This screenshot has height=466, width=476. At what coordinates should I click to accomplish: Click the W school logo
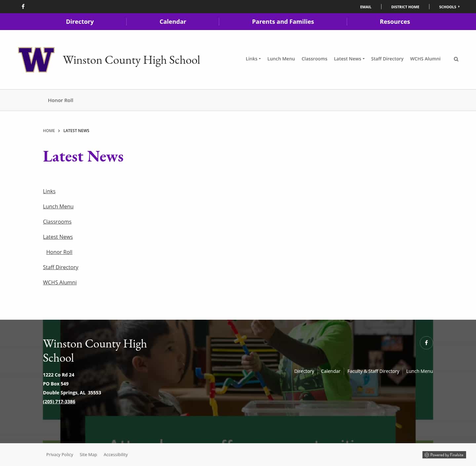click(36, 59)
